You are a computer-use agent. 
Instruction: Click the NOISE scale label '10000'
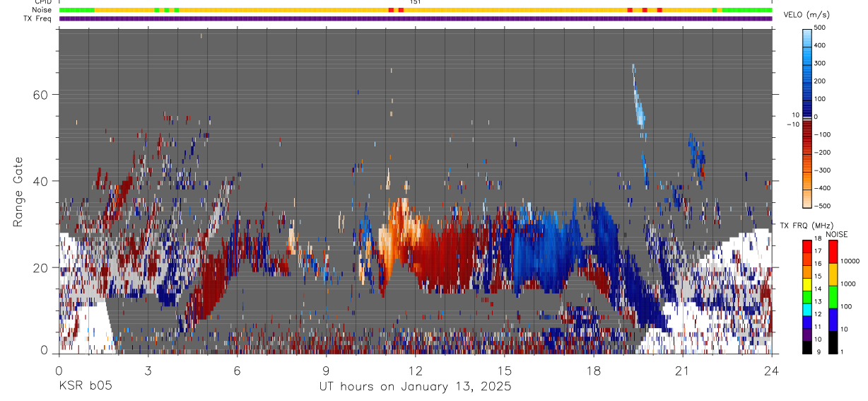click(x=850, y=261)
